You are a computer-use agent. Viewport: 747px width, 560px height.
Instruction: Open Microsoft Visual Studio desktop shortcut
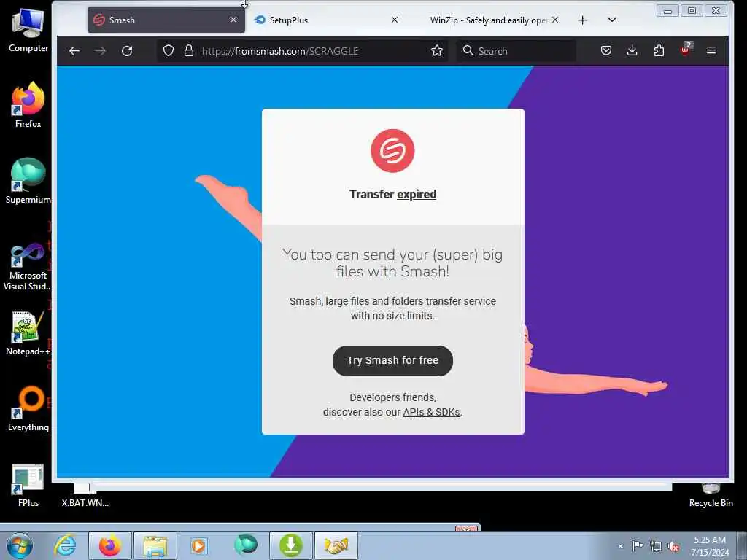click(28, 267)
